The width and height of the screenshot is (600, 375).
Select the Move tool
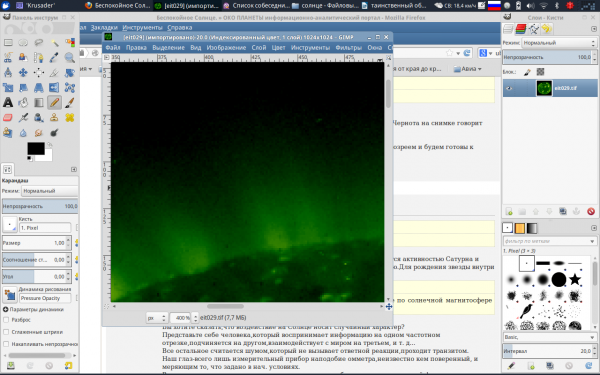click(x=23, y=72)
